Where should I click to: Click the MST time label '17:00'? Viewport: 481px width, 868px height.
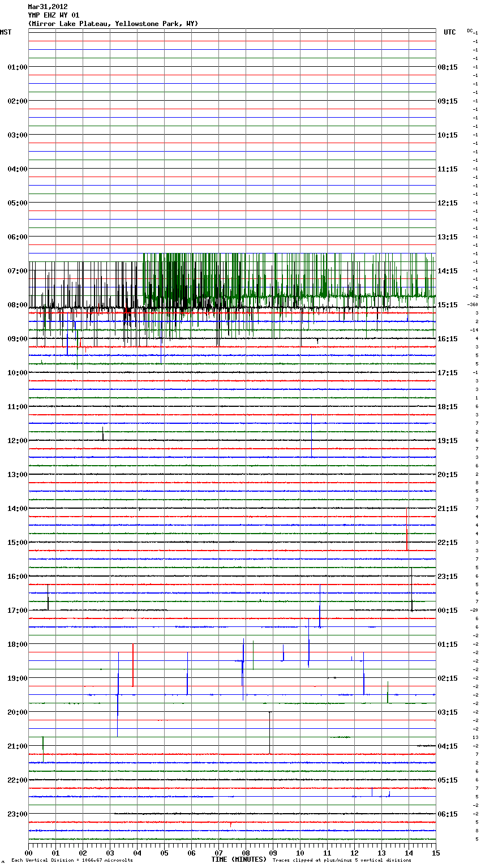click(x=18, y=611)
